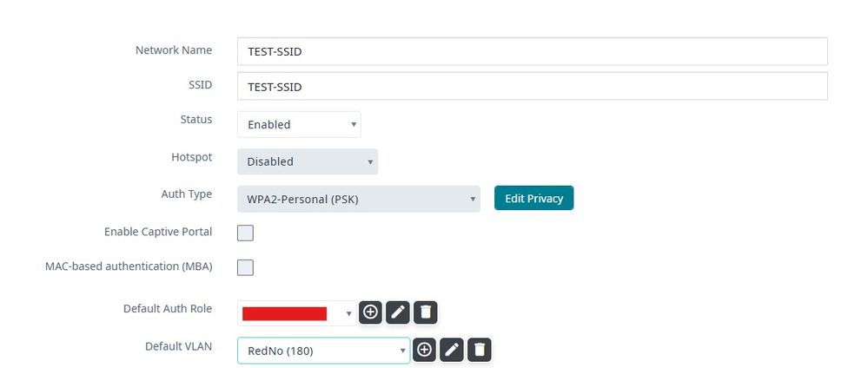Click the "Auth Type" label text
The height and width of the screenshot is (368, 868).
point(186,194)
